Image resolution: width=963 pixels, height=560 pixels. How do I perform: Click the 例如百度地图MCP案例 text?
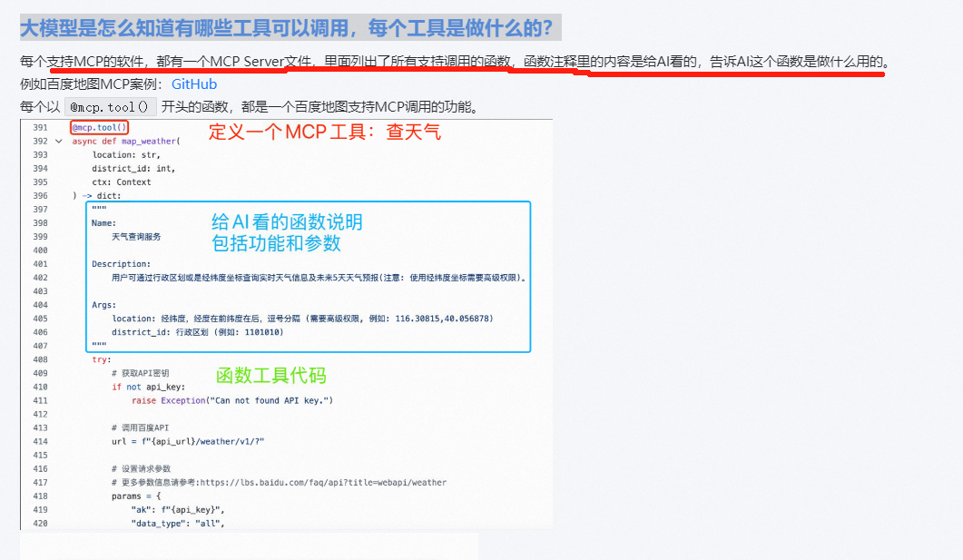click(91, 84)
